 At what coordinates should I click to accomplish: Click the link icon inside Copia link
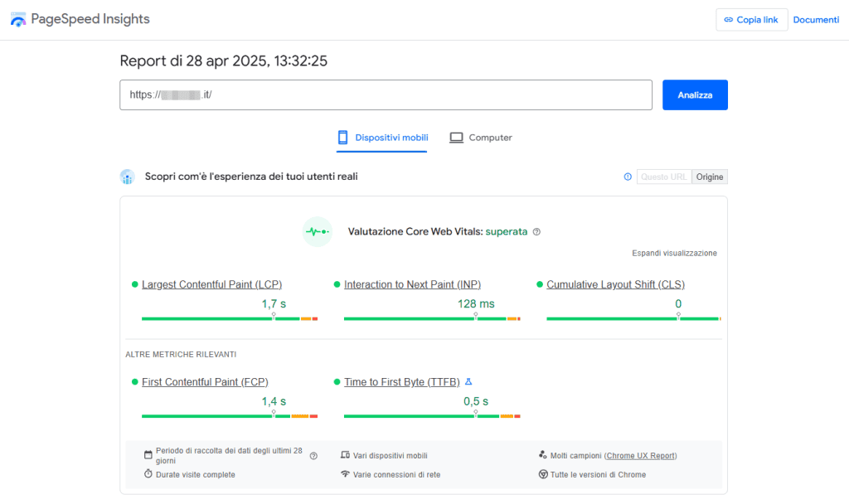[728, 20]
